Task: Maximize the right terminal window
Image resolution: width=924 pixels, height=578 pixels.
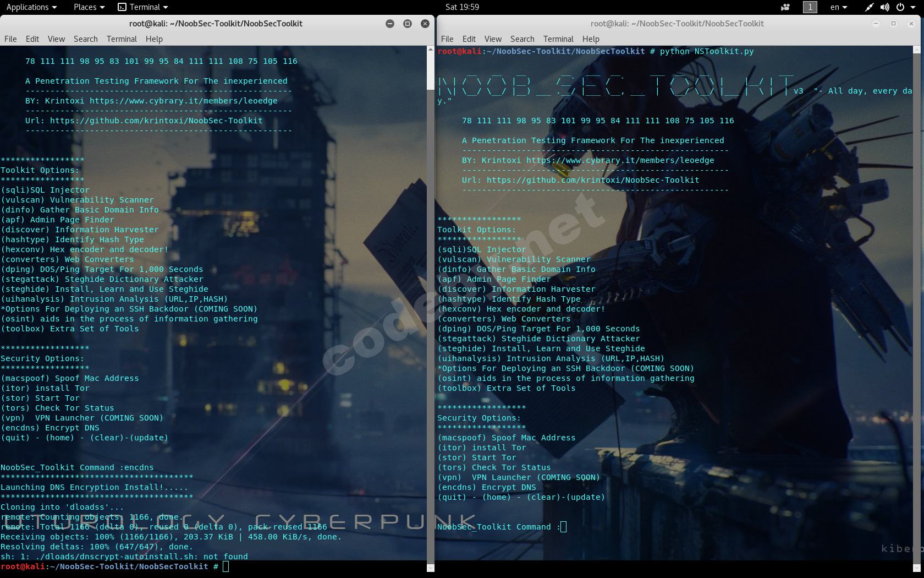Action: tap(894, 24)
